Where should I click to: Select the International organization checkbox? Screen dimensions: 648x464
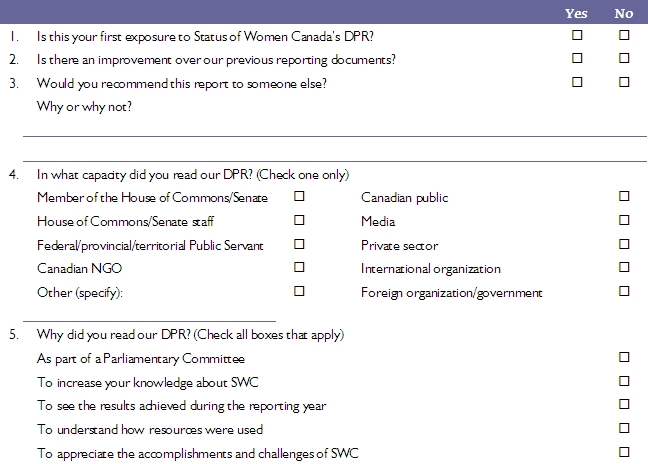624,267
